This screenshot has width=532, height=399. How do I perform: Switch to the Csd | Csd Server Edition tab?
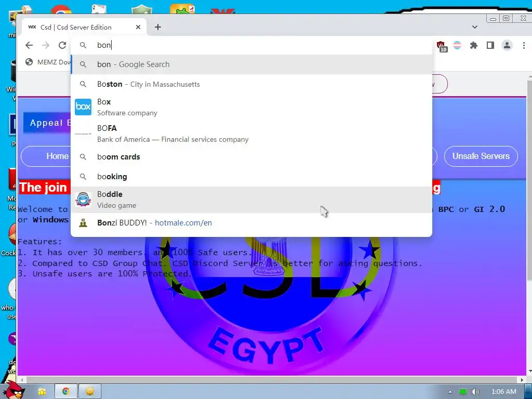[84, 27]
